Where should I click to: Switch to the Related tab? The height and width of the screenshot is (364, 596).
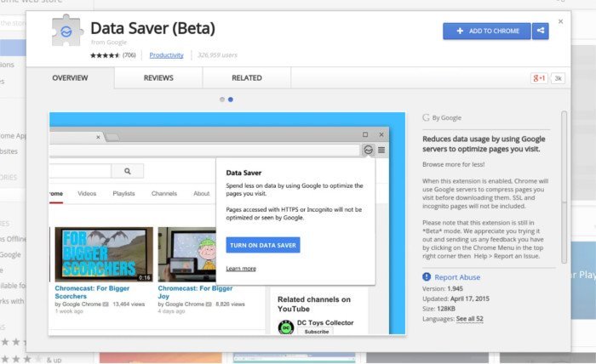tap(247, 77)
